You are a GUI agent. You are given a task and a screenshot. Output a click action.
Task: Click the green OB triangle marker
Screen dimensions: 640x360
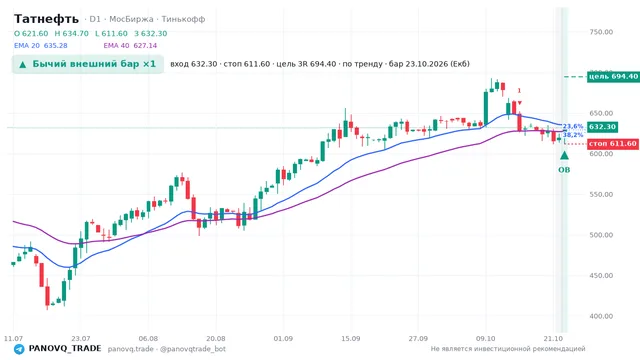(564, 156)
